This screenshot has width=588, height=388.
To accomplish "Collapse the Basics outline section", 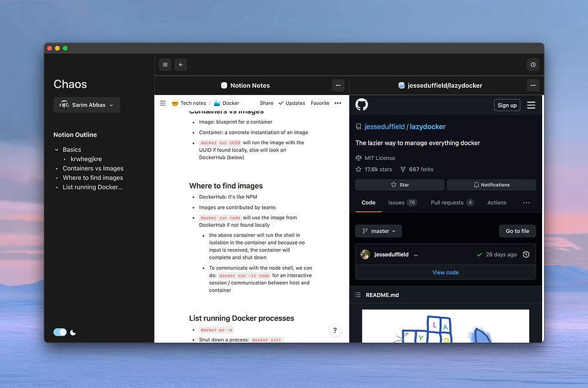I will (x=57, y=149).
